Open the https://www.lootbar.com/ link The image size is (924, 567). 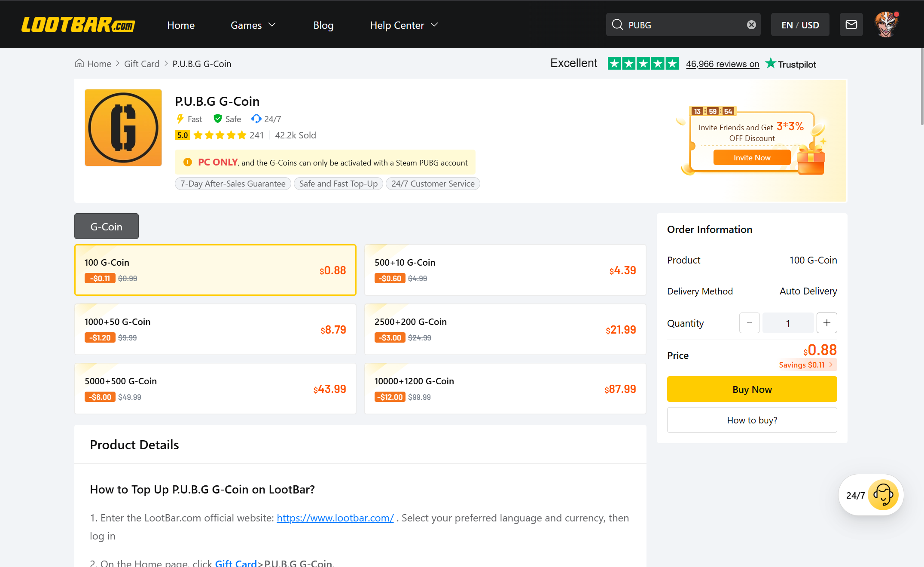click(x=335, y=518)
